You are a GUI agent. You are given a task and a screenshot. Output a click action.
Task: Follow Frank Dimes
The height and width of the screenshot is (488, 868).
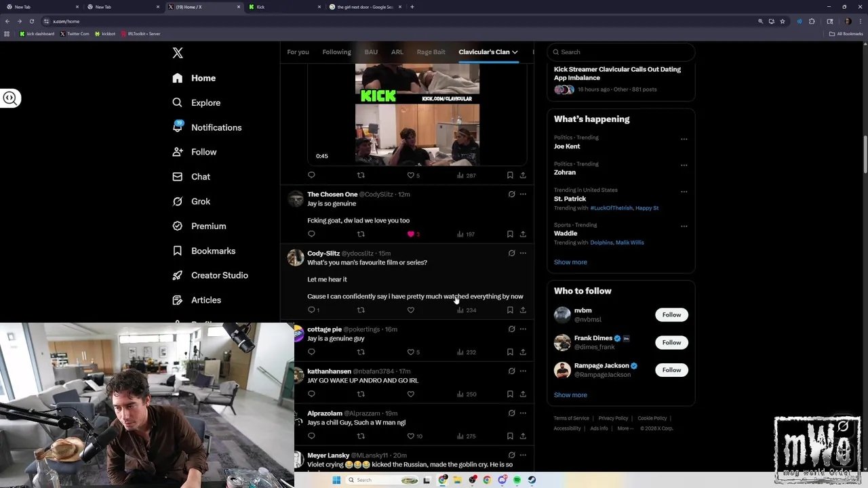pos(671,342)
